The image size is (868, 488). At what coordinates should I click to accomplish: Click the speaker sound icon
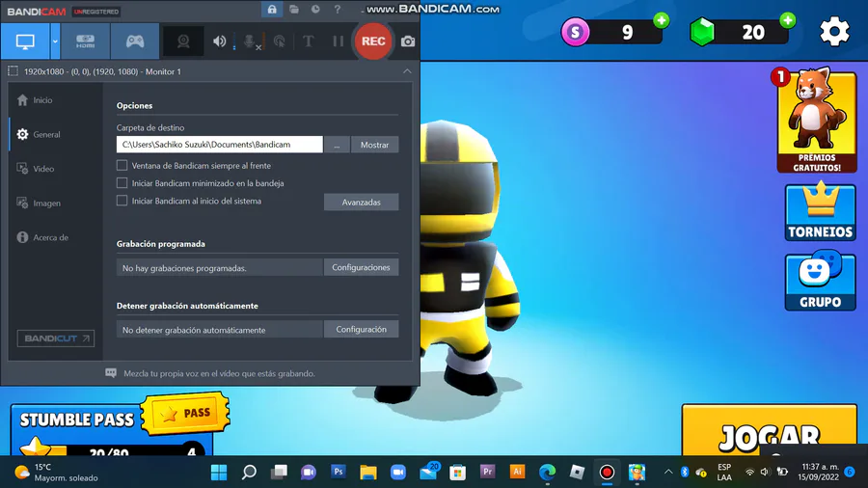[219, 41]
